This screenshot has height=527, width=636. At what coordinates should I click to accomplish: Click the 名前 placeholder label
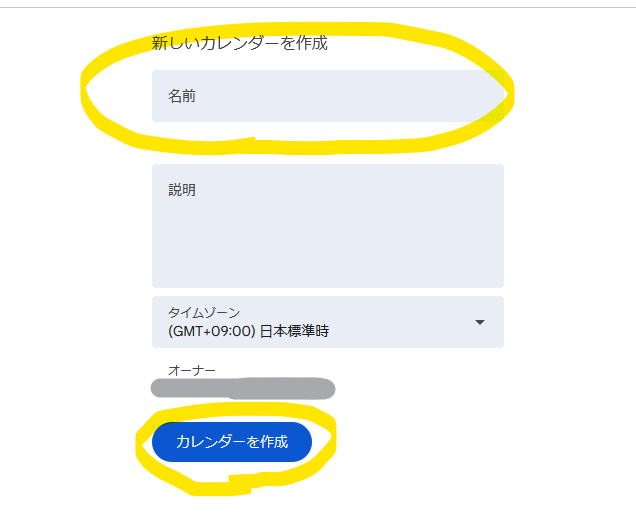182,96
